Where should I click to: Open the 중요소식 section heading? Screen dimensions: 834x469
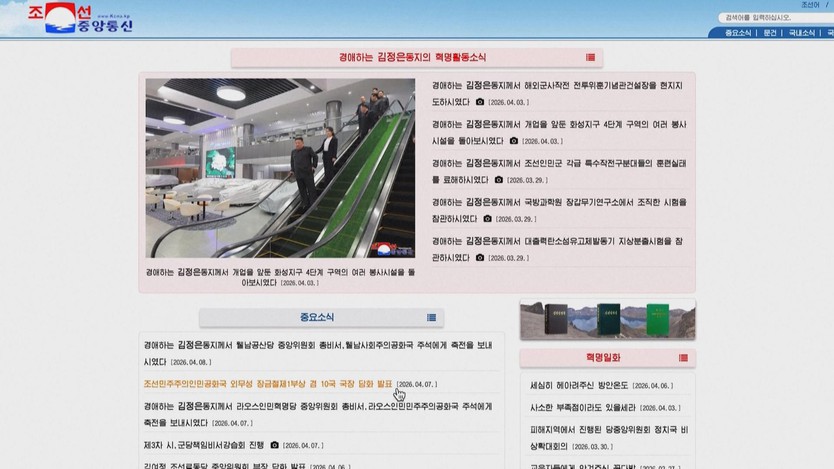[x=317, y=317]
